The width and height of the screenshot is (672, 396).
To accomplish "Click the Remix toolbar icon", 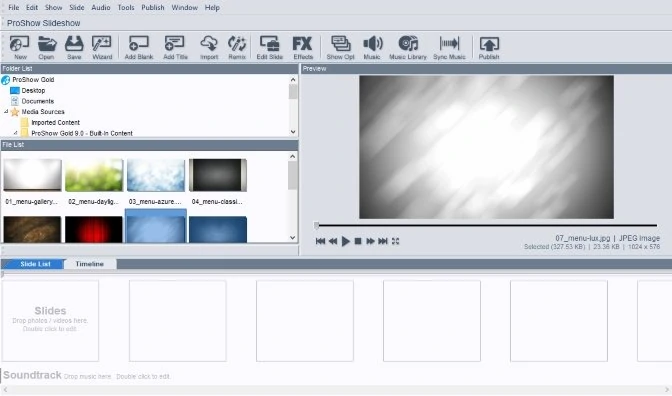I will [x=237, y=47].
